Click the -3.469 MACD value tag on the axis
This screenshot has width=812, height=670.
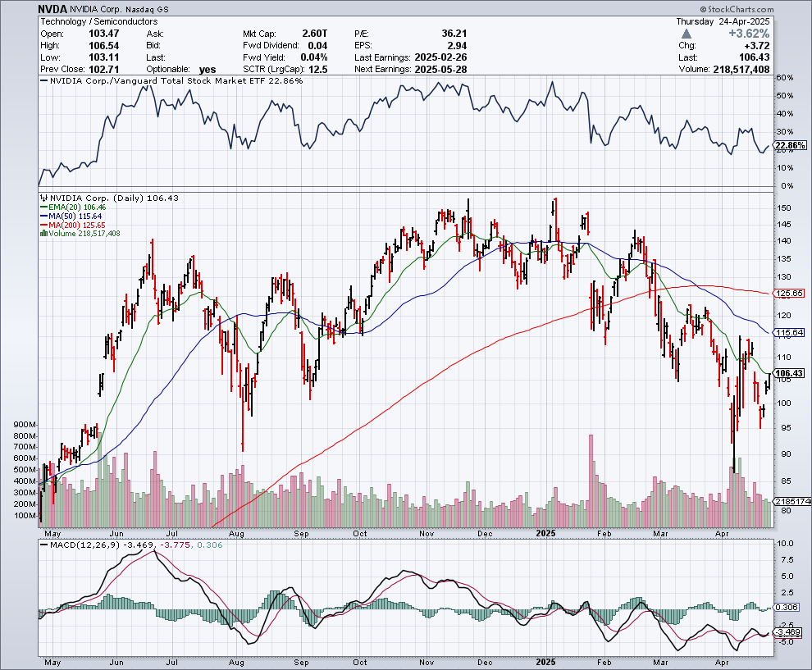click(x=788, y=632)
